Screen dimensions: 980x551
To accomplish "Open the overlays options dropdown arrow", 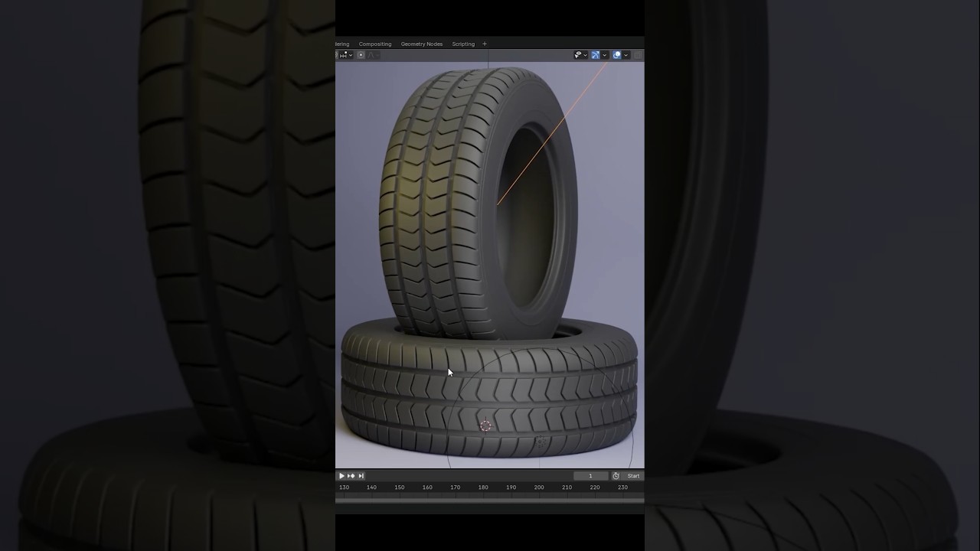I will [x=626, y=54].
